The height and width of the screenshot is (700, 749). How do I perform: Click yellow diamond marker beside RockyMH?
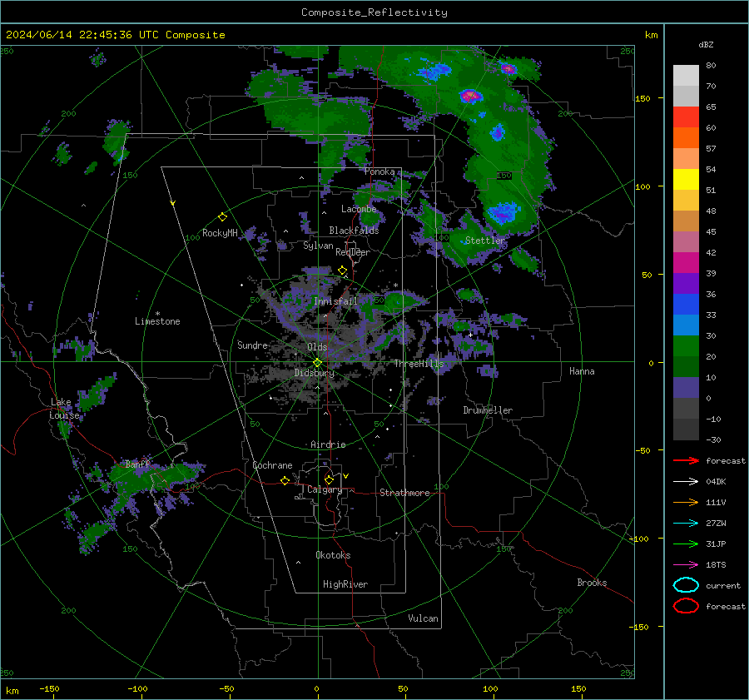coord(222,217)
